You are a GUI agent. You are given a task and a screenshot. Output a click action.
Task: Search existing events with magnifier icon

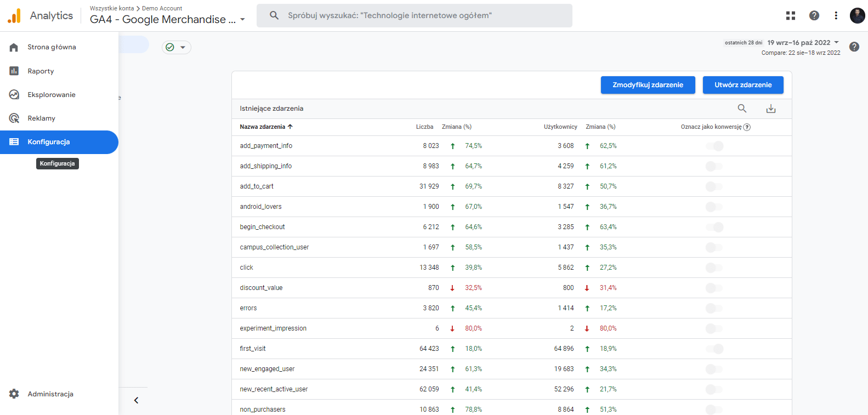tap(742, 109)
